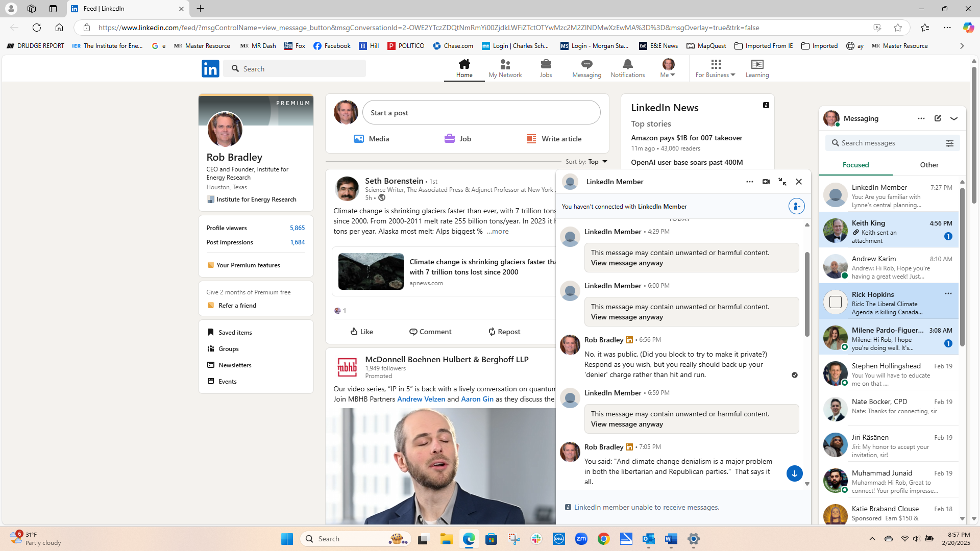Open Zoom from taskbar
The width and height of the screenshot is (980, 551).
point(581,539)
